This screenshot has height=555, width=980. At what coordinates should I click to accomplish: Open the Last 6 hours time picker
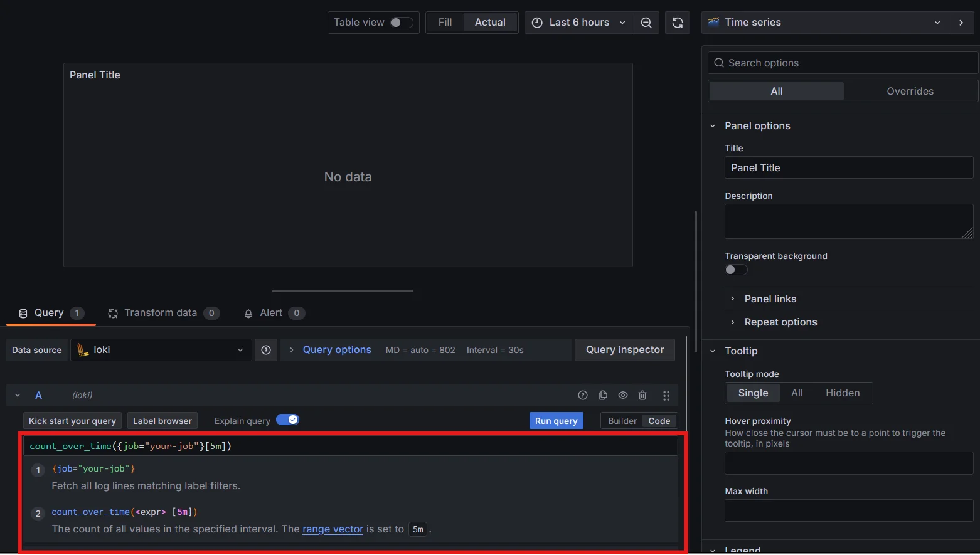coord(579,23)
